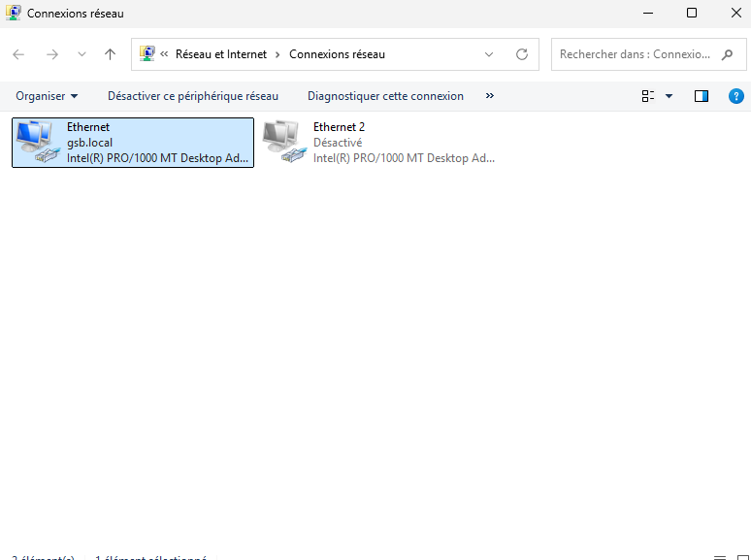Viewport: 751px width, 560px height.
Task: Click the window icon in title bar
Action: click(x=14, y=13)
